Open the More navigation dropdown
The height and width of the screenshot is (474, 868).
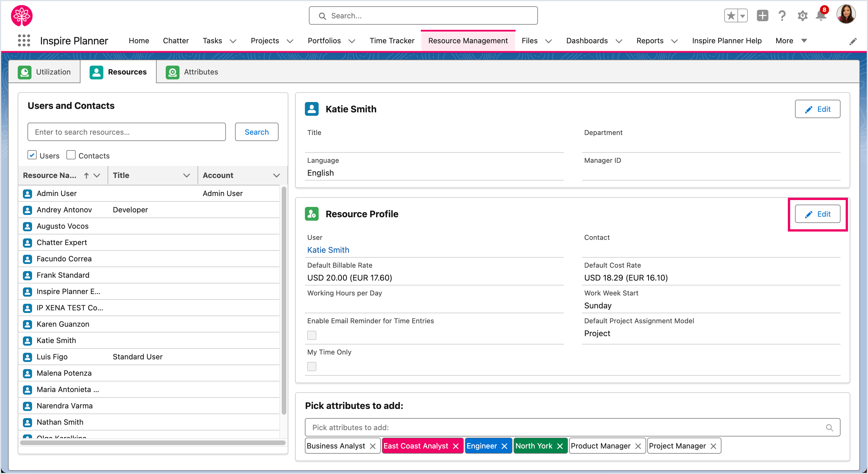click(x=791, y=41)
